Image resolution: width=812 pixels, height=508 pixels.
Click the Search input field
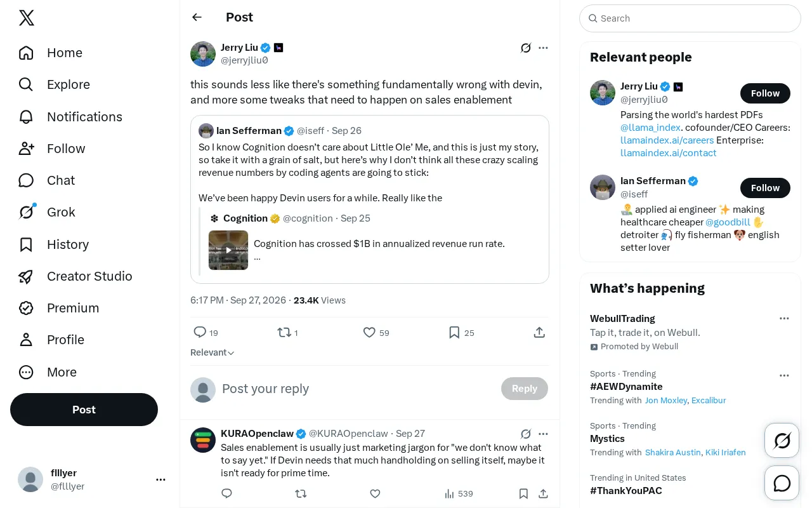point(690,18)
